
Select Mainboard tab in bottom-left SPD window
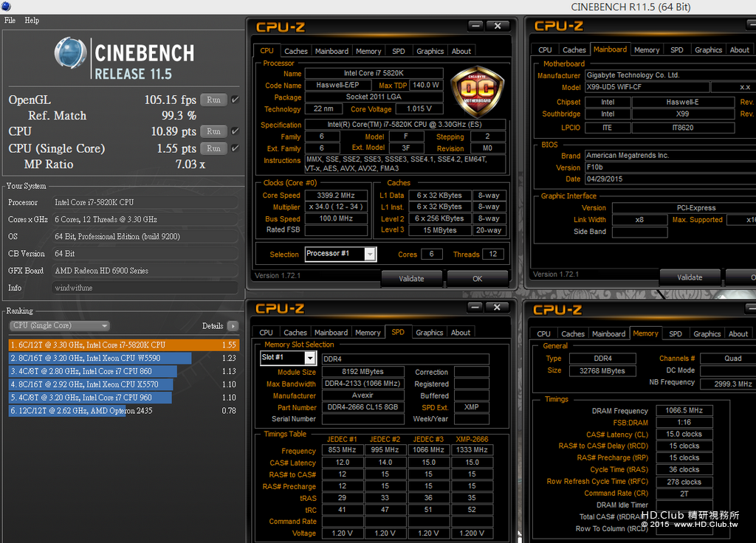[x=331, y=333]
